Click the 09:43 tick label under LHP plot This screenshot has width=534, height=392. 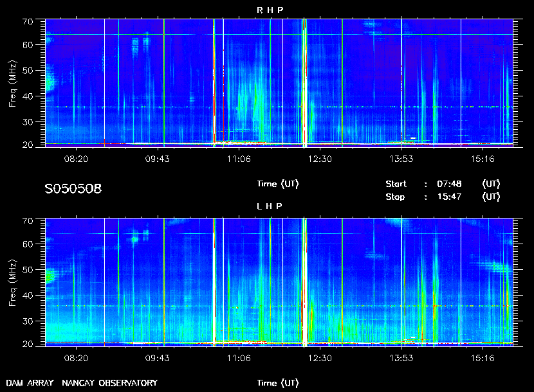158,358
